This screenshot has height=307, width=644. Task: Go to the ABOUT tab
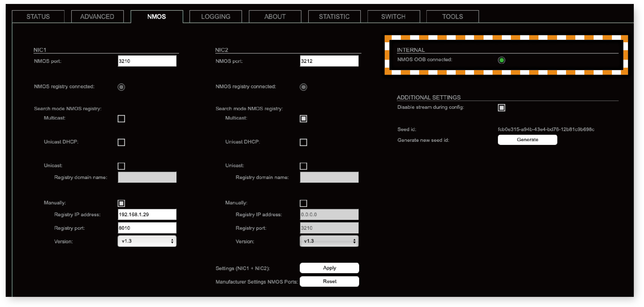pos(275,17)
